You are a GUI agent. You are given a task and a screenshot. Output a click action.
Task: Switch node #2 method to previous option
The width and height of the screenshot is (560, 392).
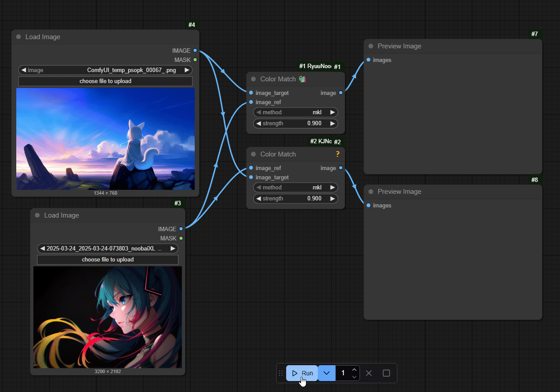tap(258, 187)
